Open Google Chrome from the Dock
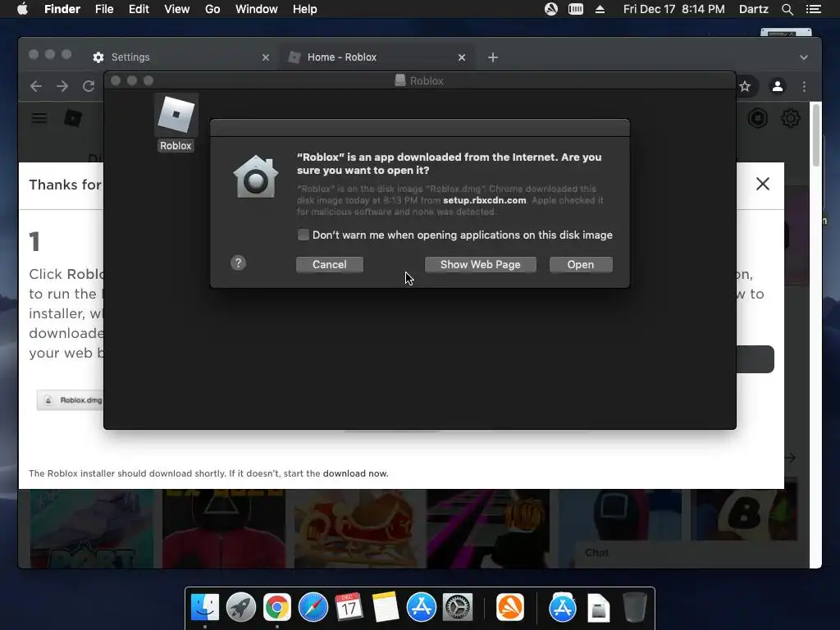 tap(277, 608)
